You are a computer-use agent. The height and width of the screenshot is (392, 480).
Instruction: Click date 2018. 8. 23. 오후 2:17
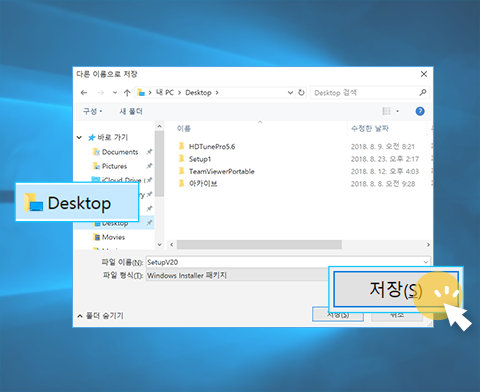(x=385, y=159)
